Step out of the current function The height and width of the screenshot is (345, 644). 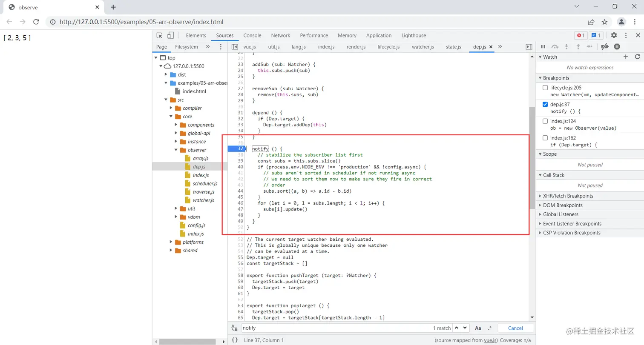pos(578,47)
